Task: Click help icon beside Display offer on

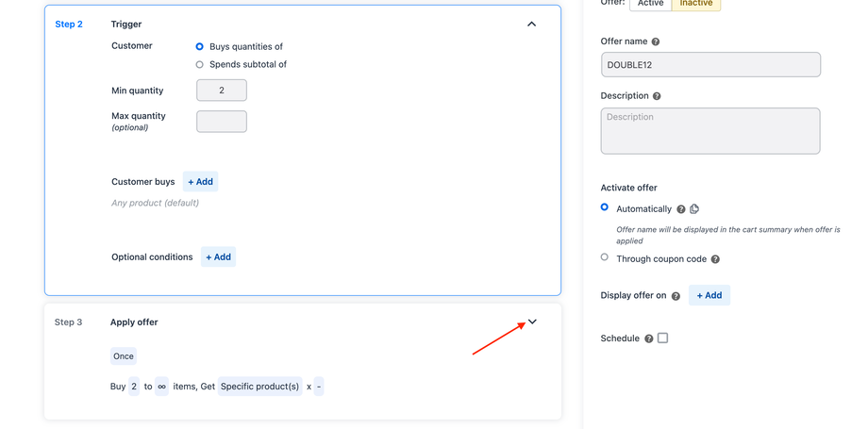Action: click(676, 296)
